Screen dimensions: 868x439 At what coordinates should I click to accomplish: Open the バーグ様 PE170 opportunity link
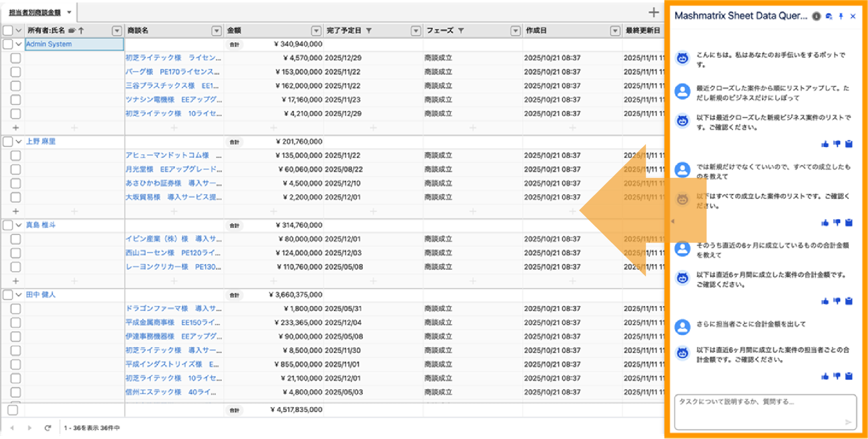point(173,72)
